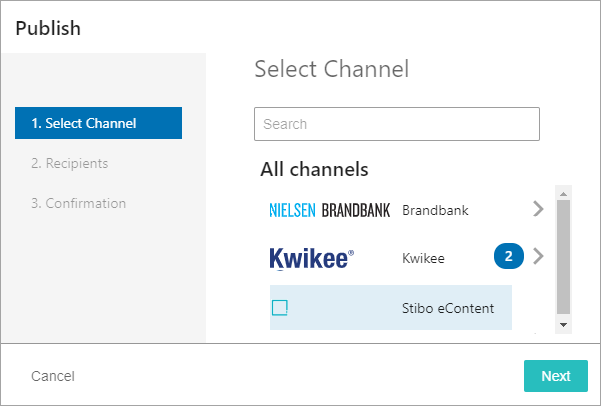The width and height of the screenshot is (601, 406).
Task: Focus the channel Search field
Action: tap(396, 124)
